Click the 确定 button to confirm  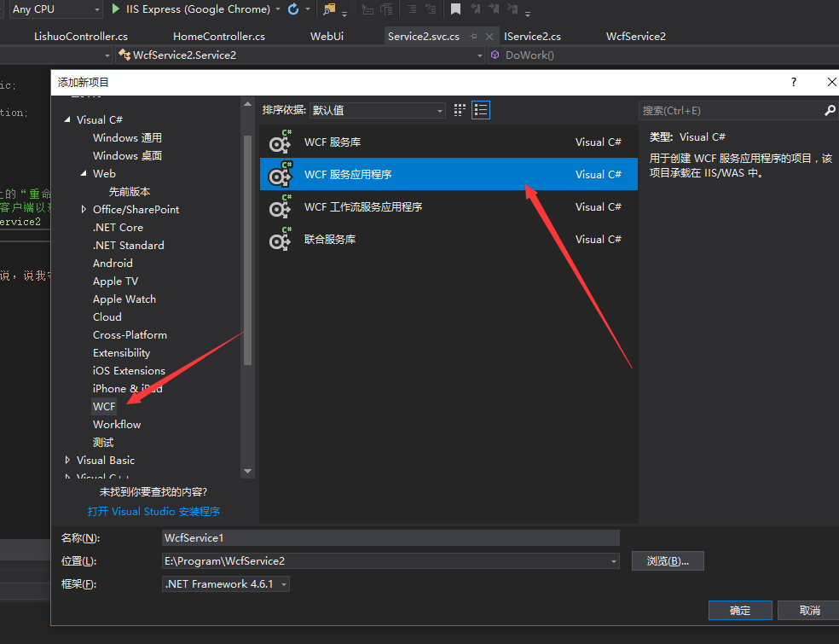[x=739, y=610]
